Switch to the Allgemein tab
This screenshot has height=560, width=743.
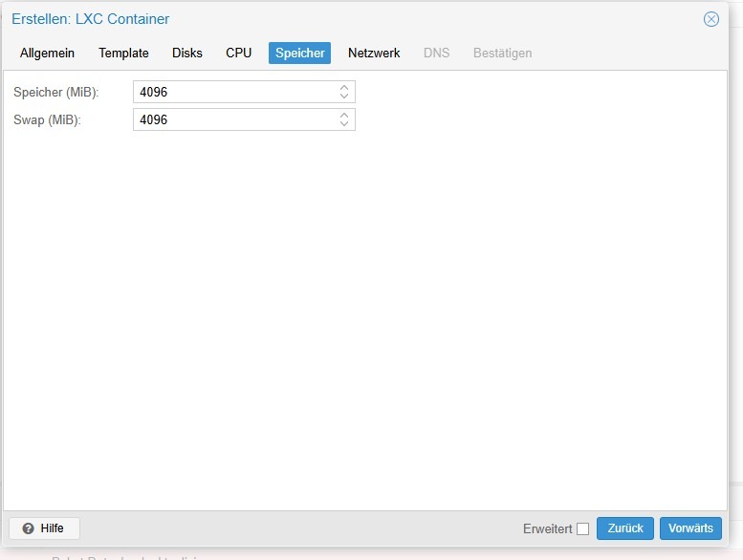(x=47, y=53)
